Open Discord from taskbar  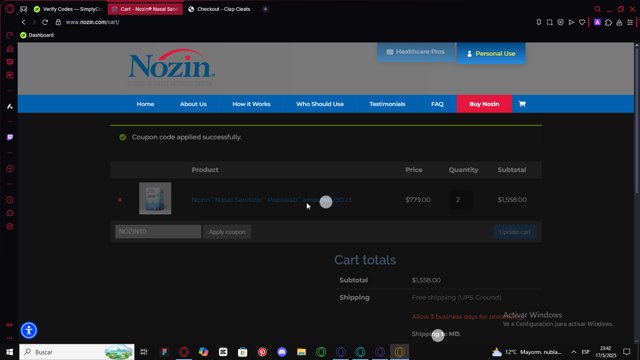tap(282, 352)
